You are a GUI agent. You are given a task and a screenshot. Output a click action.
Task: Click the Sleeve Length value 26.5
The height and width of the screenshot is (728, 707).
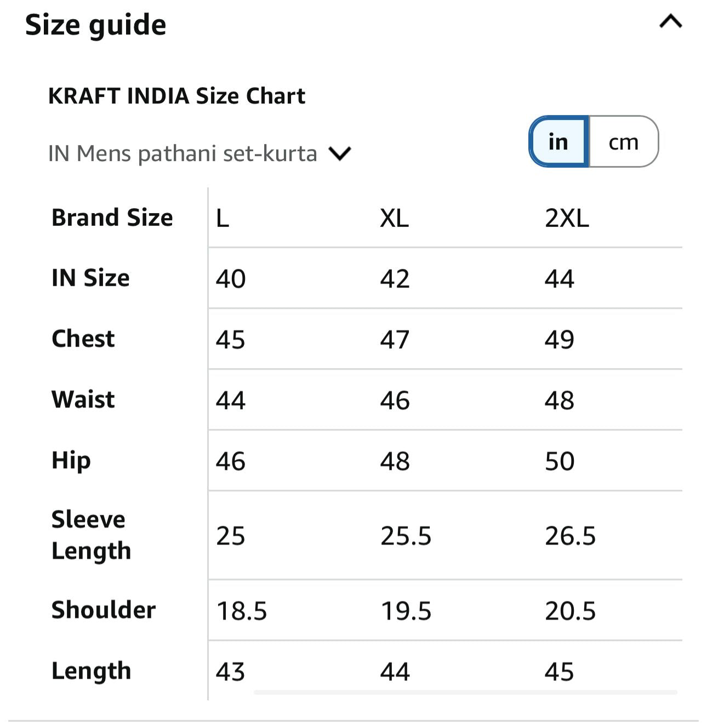571,536
